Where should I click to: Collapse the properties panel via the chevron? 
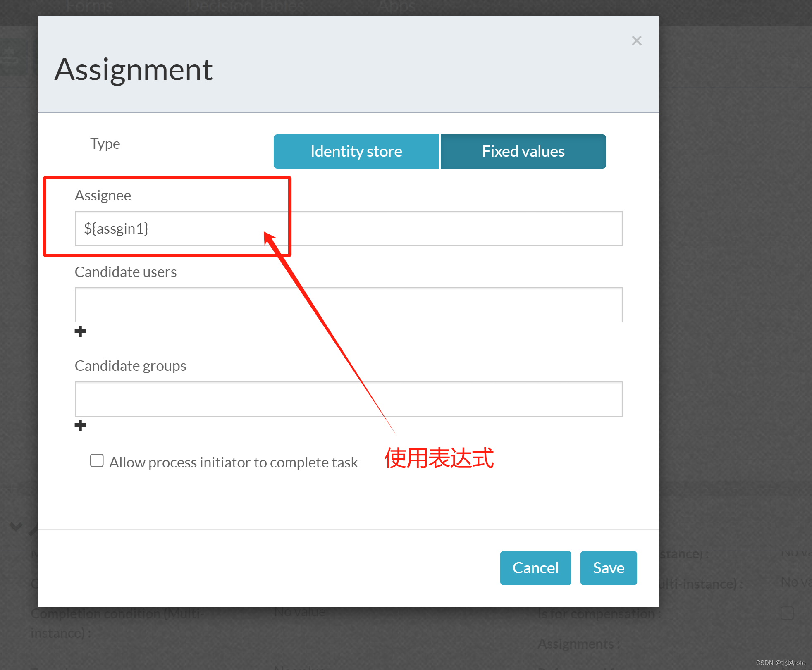15,526
